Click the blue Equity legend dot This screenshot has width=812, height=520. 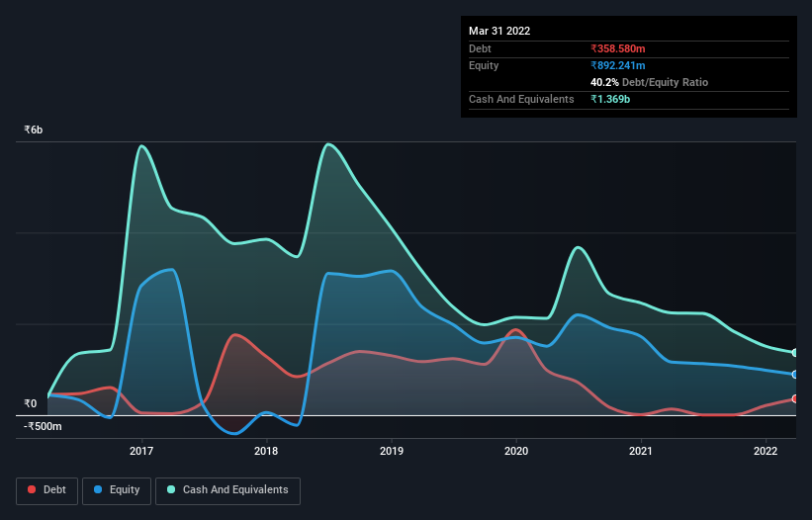(98, 489)
